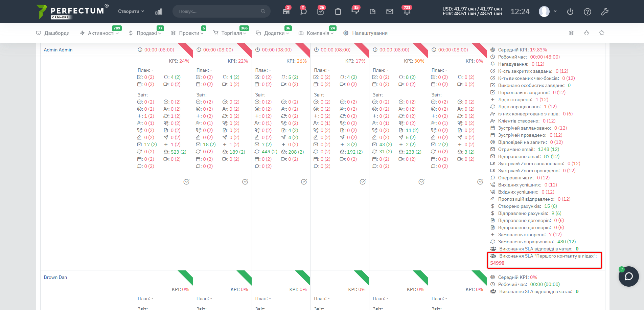The height and width of the screenshot is (310, 644).
Task: Open the help question mark icon
Action: click(588, 12)
